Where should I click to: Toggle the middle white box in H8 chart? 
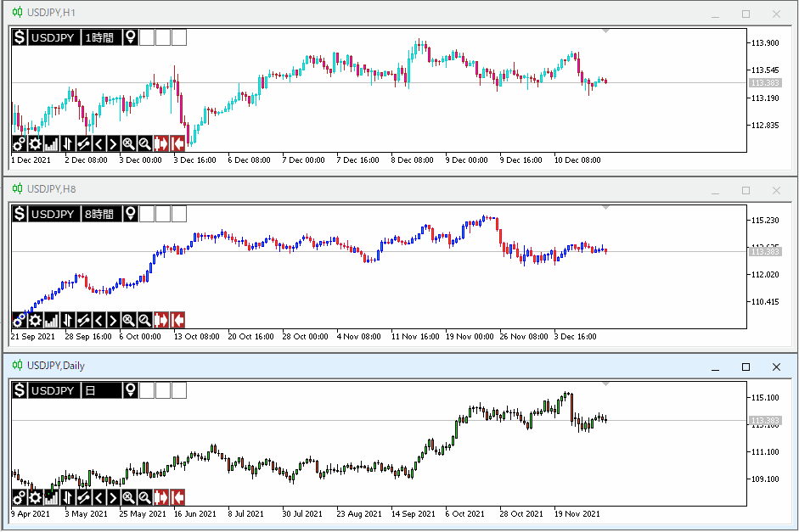[x=163, y=214]
